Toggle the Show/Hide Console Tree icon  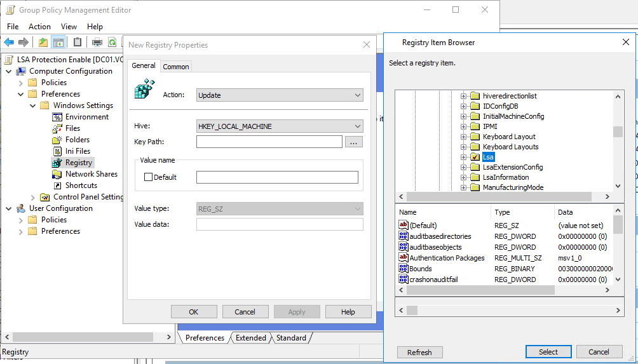pos(58,43)
